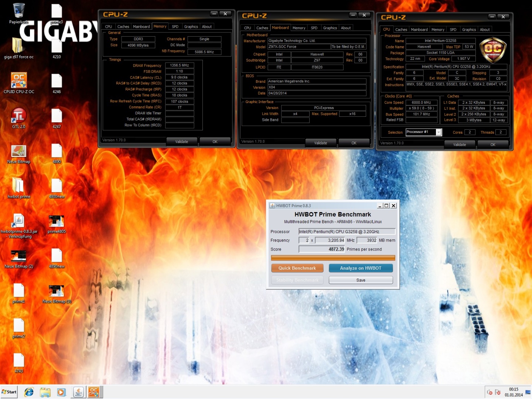Open the GTL 2.0 desktop shortcut

(x=18, y=115)
